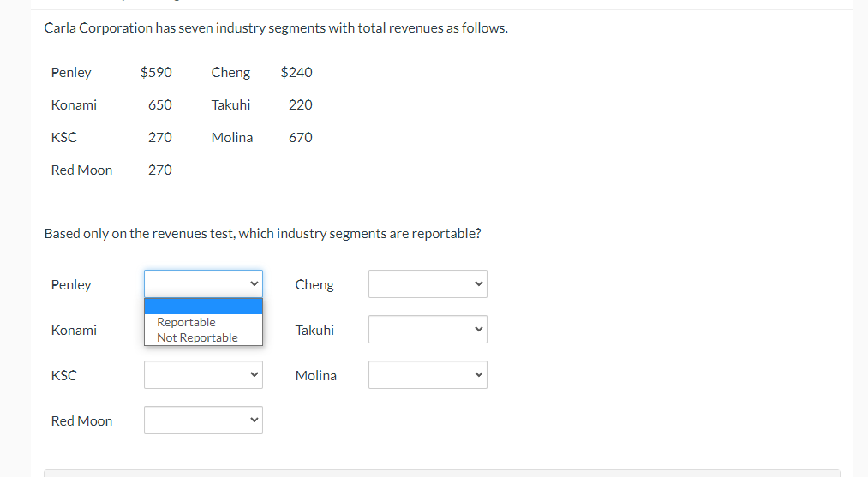
Task: Click the Cheng revenue value $240
Action: 296,73
